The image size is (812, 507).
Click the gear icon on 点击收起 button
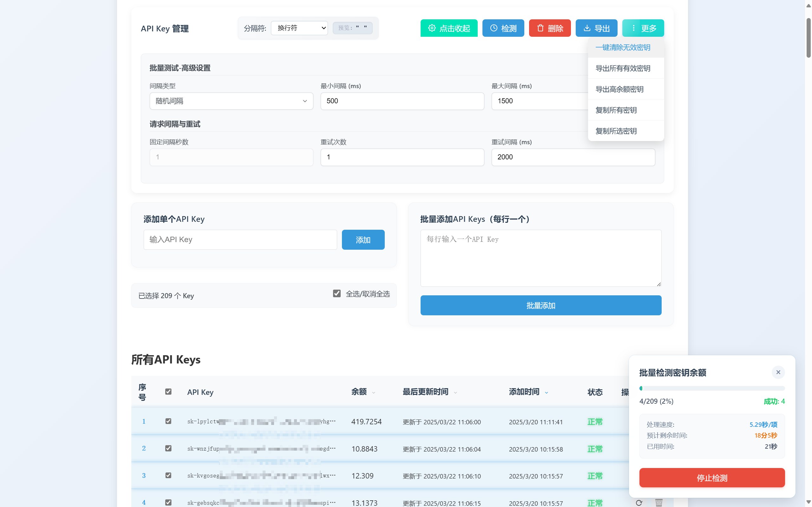click(432, 28)
